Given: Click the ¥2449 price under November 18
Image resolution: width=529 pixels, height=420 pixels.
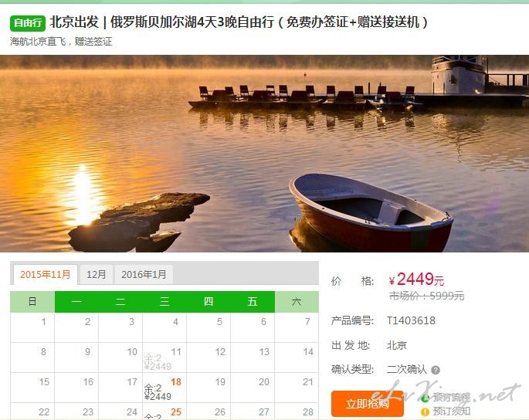Looking at the screenshot, I should 158,396.
